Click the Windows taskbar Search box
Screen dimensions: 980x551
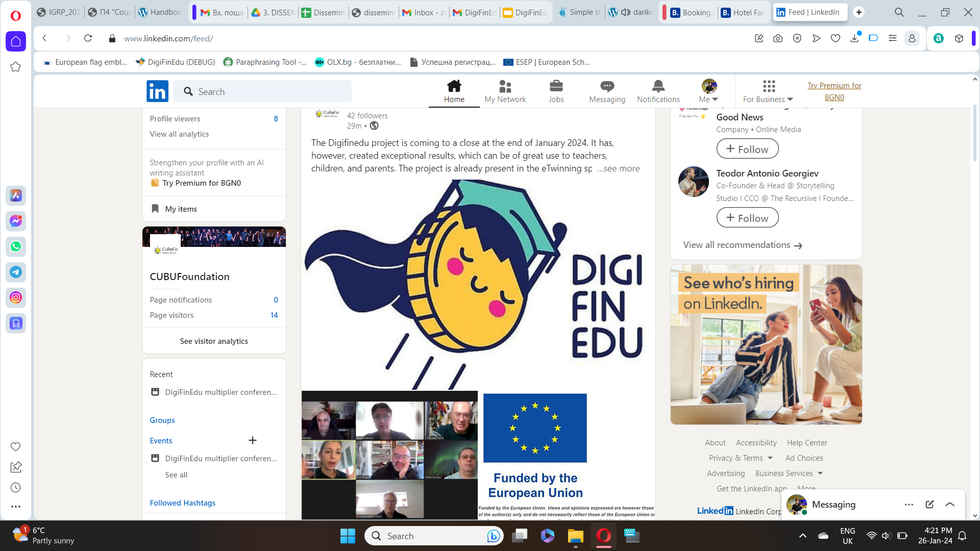pos(434,536)
